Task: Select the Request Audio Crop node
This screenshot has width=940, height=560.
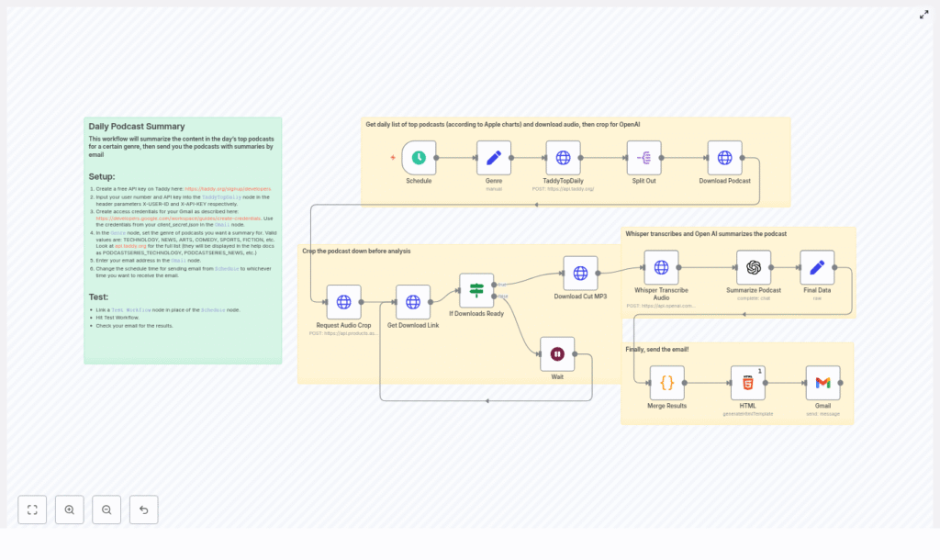Action: click(x=343, y=302)
